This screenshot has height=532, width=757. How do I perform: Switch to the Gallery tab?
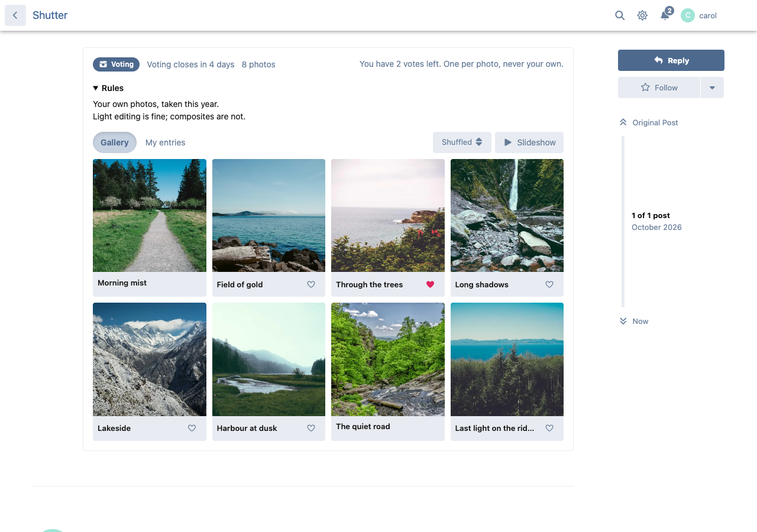tap(115, 142)
